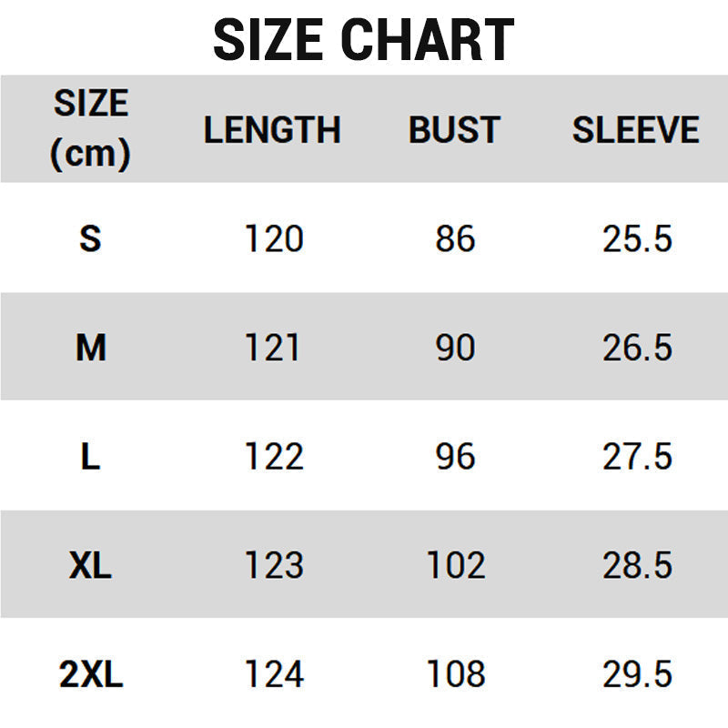The image size is (728, 728).
Task: Select the SIZE (cm) column header
Action: pos(90,129)
